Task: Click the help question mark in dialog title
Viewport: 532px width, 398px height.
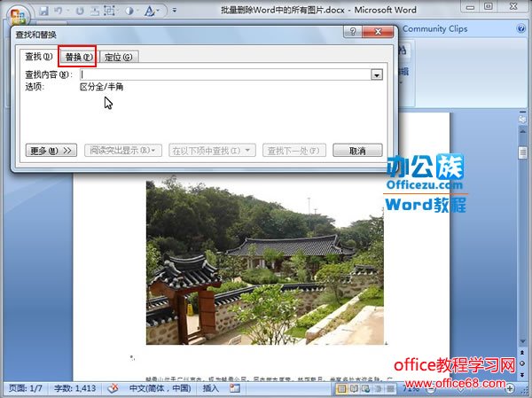Action: click(353, 32)
